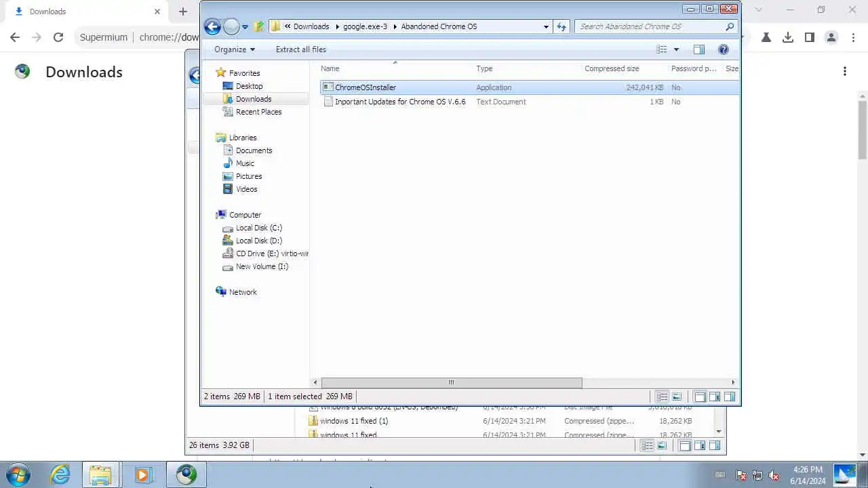Open New Volume (I:)
This screenshot has height=488, width=868.
[x=262, y=266]
